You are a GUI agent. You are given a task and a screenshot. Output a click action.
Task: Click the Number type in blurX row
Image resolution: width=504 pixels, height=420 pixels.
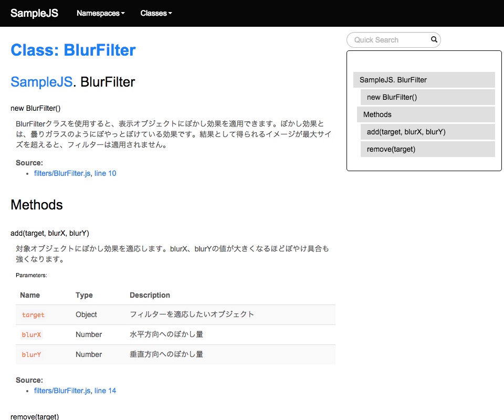point(89,334)
